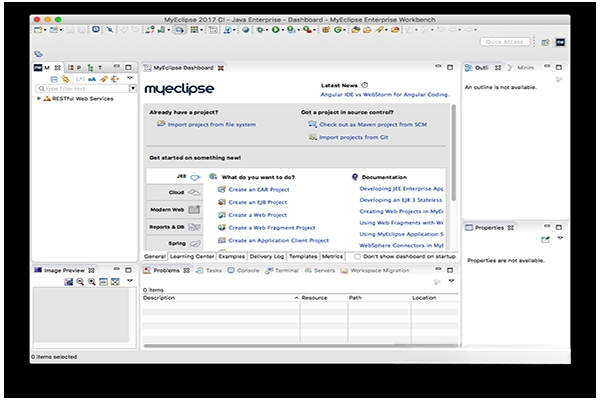Click the actual-size icon in Image Preview toolbar

[x=103, y=282]
